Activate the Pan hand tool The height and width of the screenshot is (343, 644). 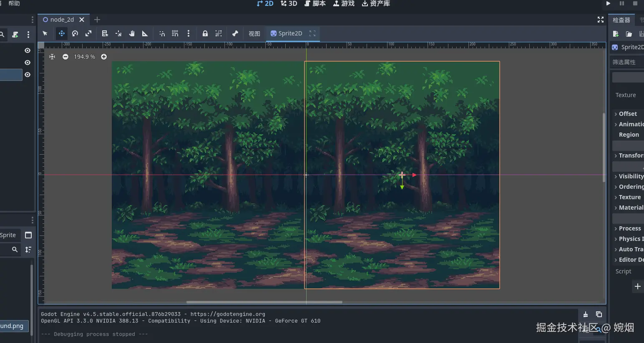[x=132, y=33]
